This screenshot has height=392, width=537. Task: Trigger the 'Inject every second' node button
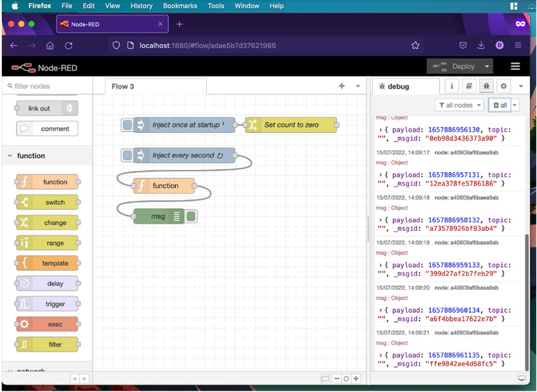[127, 156]
